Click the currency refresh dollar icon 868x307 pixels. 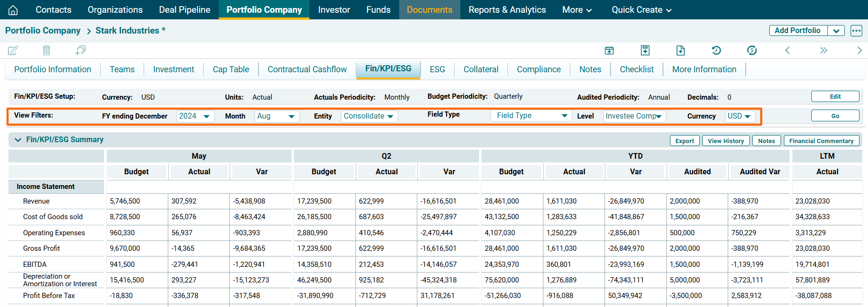click(752, 50)
